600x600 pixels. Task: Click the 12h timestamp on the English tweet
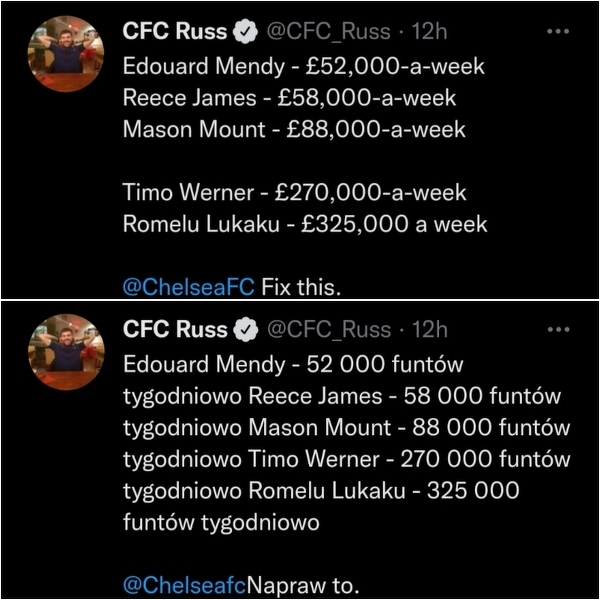click(429, 32)
